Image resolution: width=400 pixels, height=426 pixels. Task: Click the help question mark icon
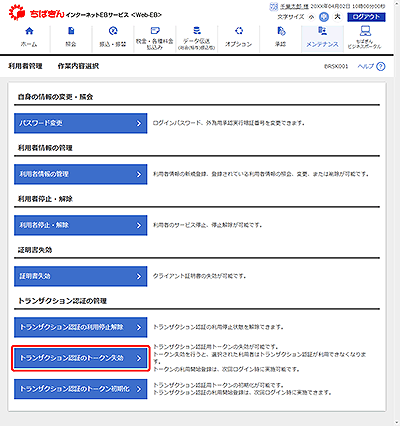pyautogui.click(x=381, y=66)
